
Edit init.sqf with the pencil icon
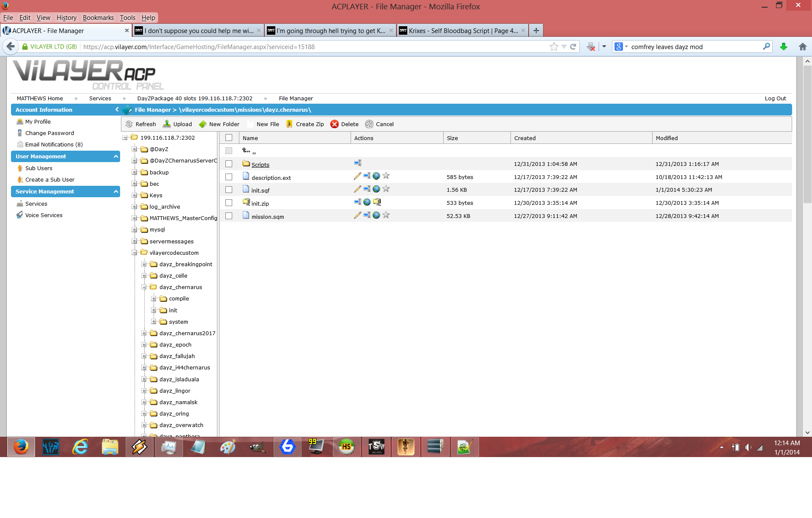click(x=357, y=189)
